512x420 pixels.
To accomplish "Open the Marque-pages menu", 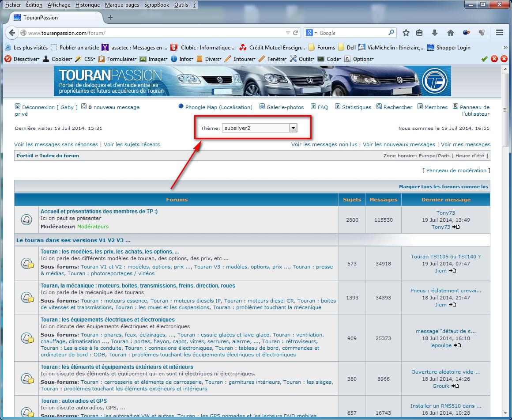I will coord(123,5).
